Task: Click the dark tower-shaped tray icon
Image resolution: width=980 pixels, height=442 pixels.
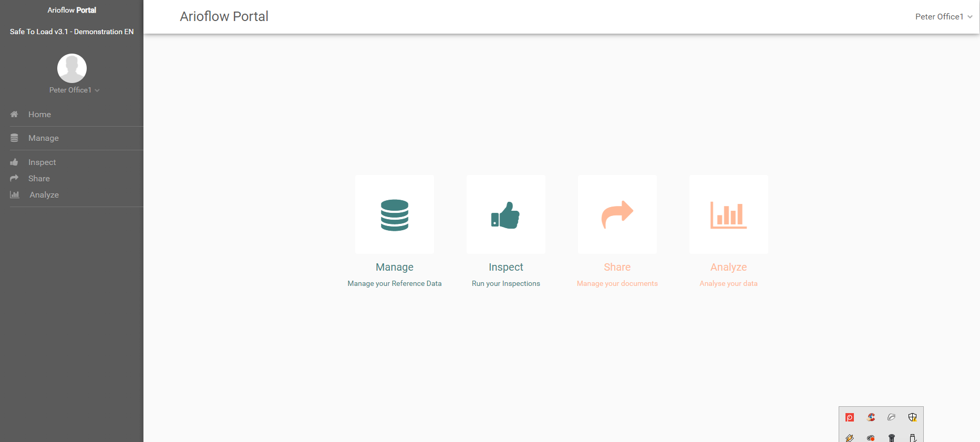Action: pos(891,438)
